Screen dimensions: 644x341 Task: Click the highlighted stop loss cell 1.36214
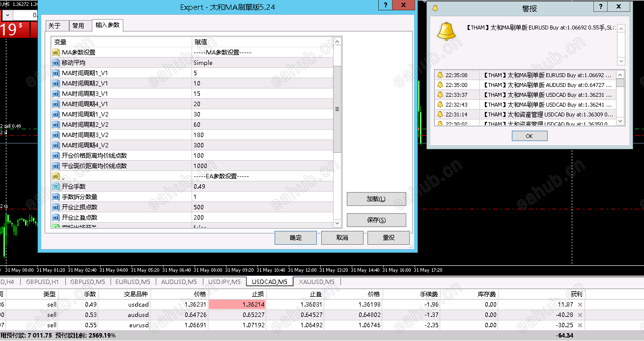pos(237,305)
